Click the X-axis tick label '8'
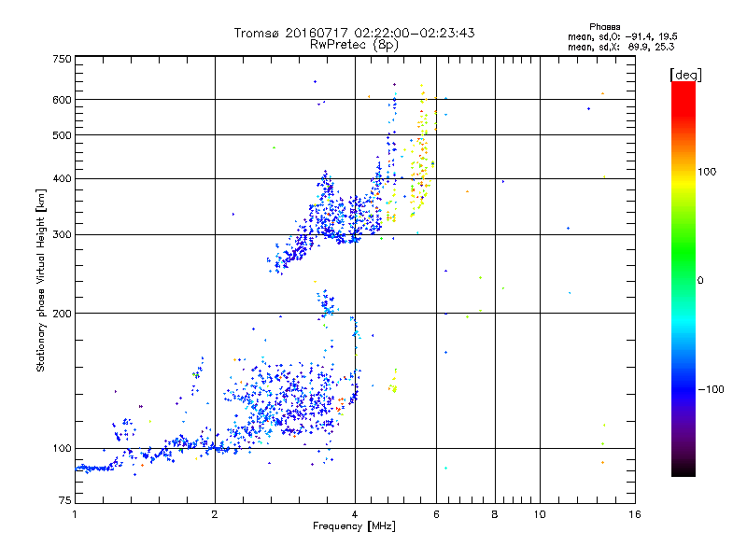Viewport: 747px width, 560px height. [x=495, y=514]
